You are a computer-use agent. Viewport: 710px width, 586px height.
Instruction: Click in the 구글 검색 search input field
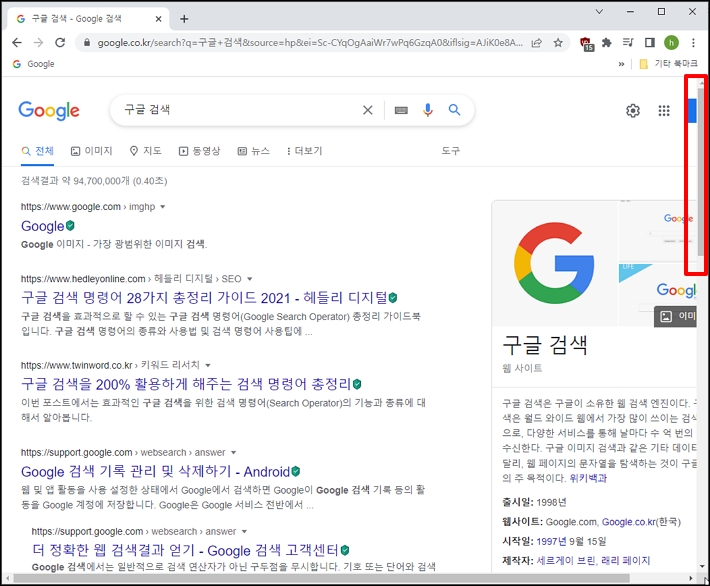240,110
